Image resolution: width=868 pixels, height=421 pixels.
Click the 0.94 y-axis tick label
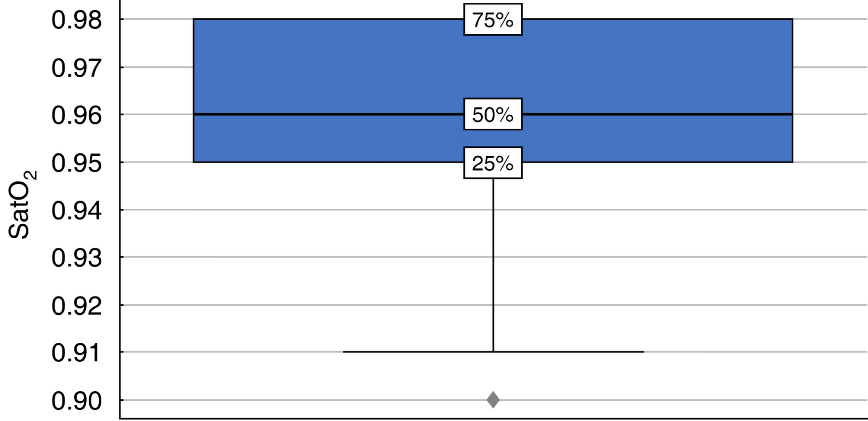tap(77, 210)
